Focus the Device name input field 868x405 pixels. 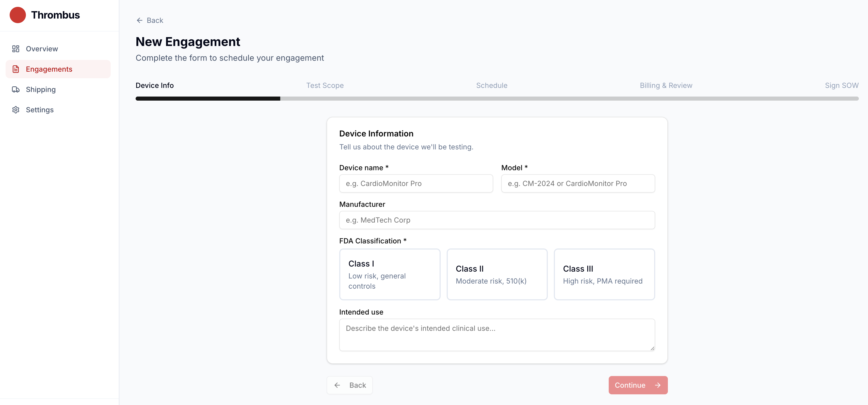point(416,183)
